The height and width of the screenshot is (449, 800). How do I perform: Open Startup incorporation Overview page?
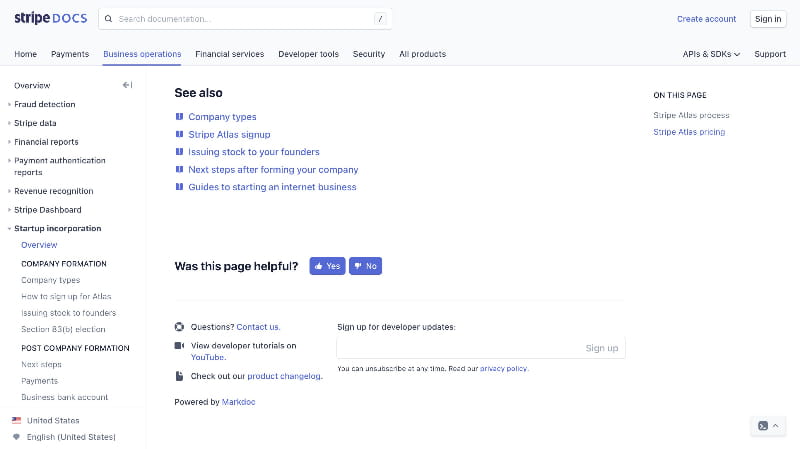39,245
